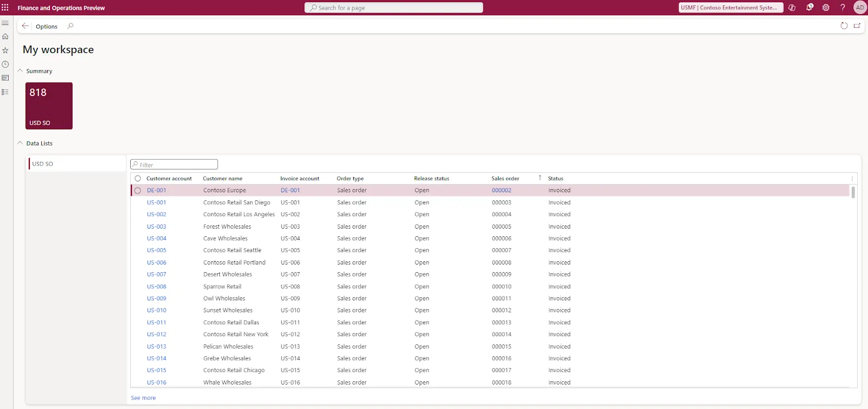868x409 pixels.
Task: Select the Forest Wholesales cell
Action: [227, 226]
